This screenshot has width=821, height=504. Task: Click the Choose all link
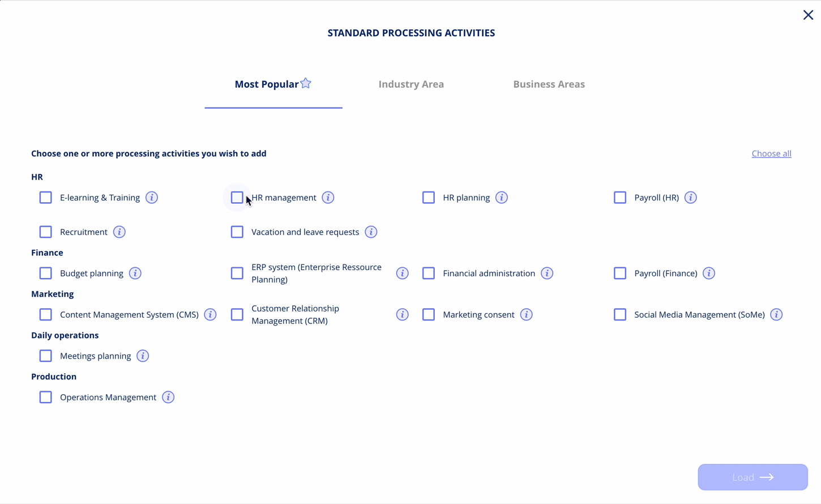771,153
